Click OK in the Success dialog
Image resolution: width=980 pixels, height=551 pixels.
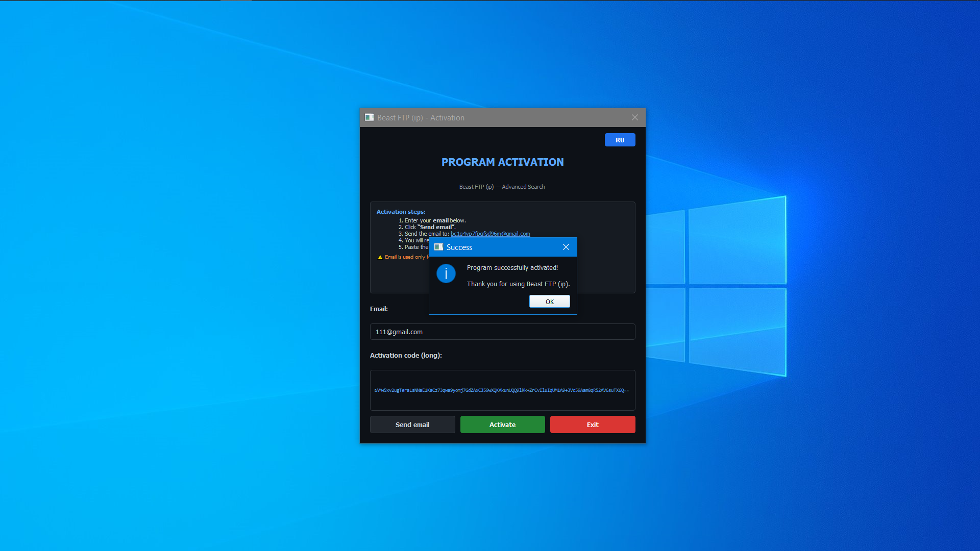pos(549,302)
